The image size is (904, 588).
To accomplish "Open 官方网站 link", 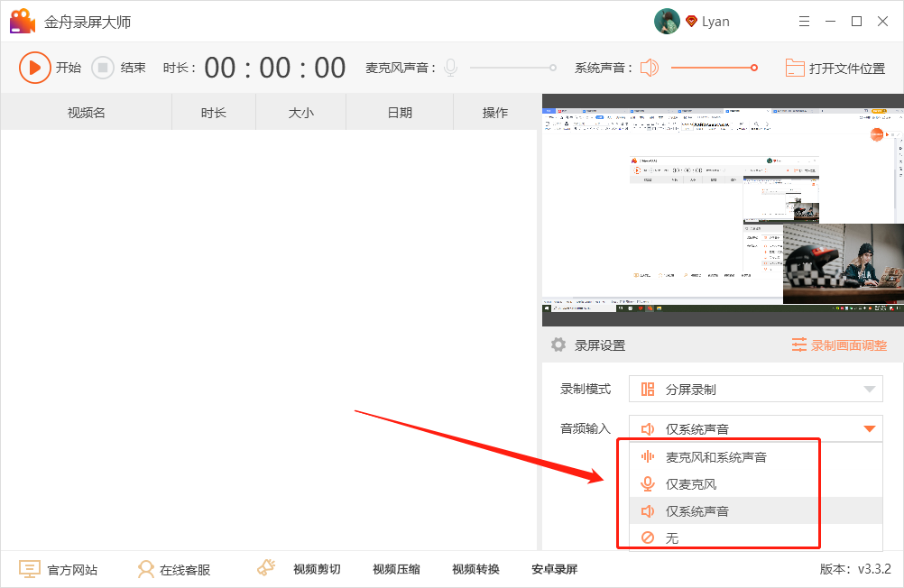I will (72, 570).
